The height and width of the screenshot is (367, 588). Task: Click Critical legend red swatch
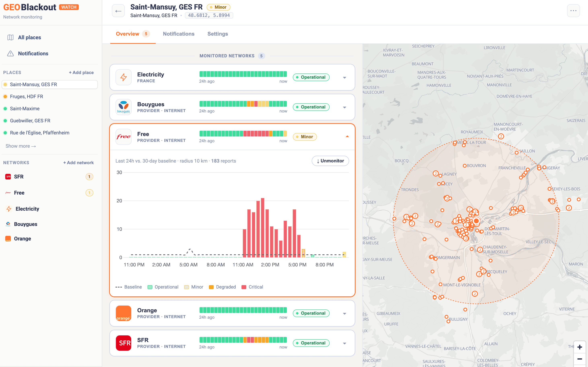(244, 287)
